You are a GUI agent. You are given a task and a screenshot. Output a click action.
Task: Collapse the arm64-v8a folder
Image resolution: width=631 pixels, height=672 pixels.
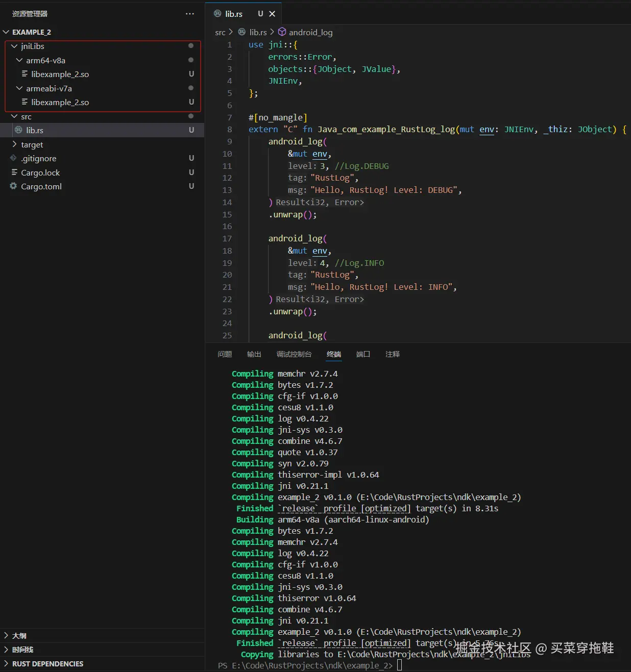tap(19, 60)
